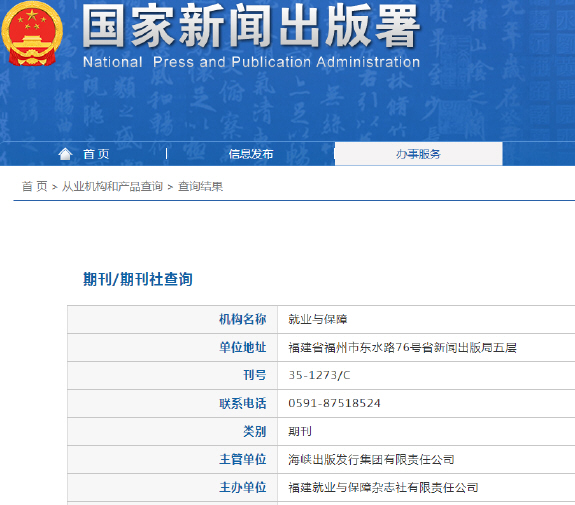Screen dimensions: 575x505
Task: Click the 类别 value 期刊
Action: tap(300, 431)
